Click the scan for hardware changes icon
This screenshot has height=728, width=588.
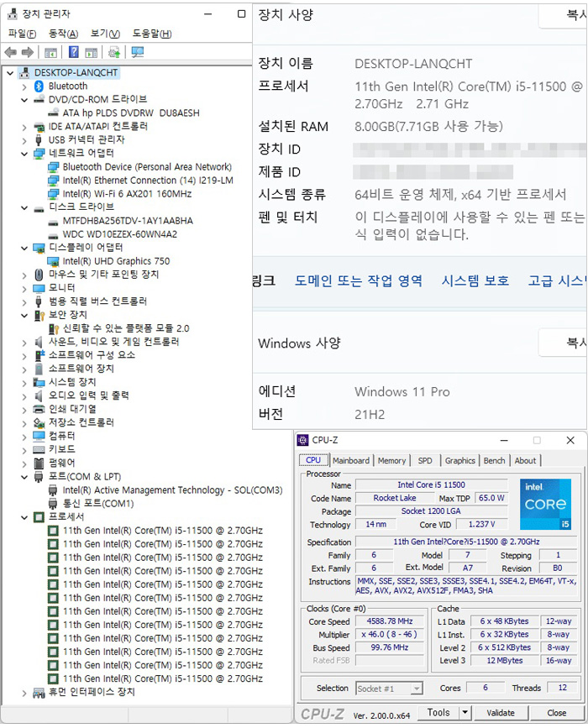click(x=138, y=52)
